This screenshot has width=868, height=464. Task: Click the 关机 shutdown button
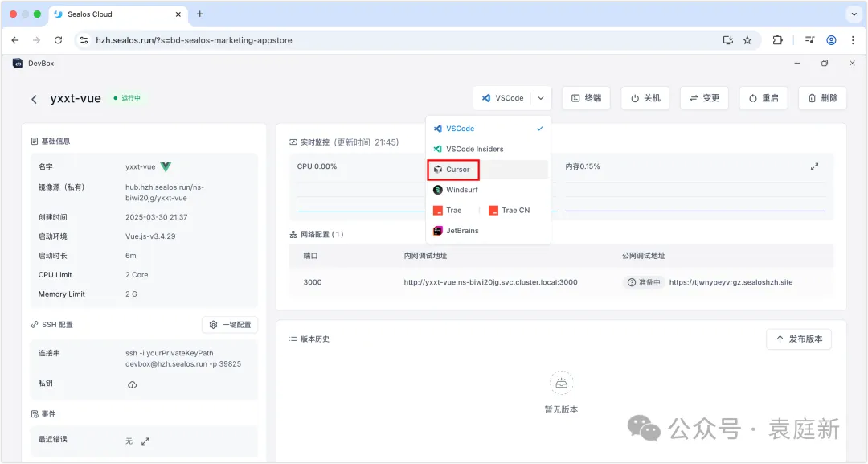(645, 98)
